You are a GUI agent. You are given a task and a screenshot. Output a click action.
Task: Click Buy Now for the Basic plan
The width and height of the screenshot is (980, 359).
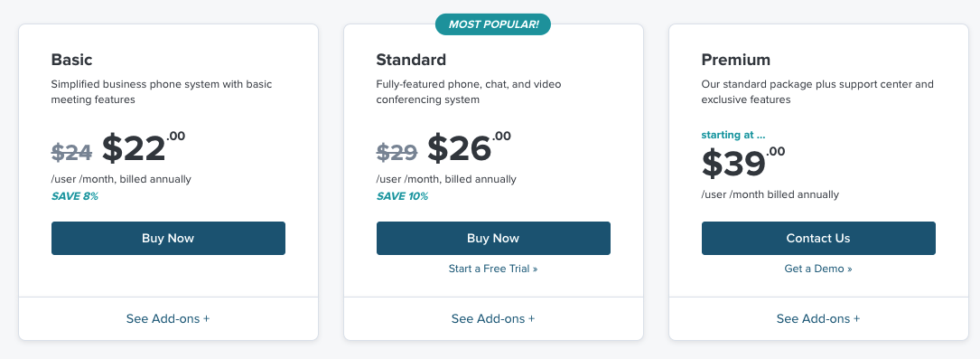point(168,239)
